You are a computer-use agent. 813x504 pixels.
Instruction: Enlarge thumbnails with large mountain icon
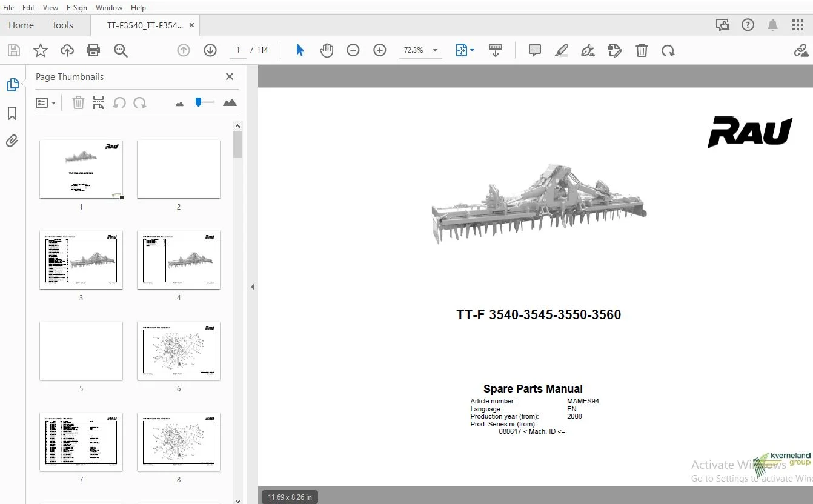coord(230,103)
